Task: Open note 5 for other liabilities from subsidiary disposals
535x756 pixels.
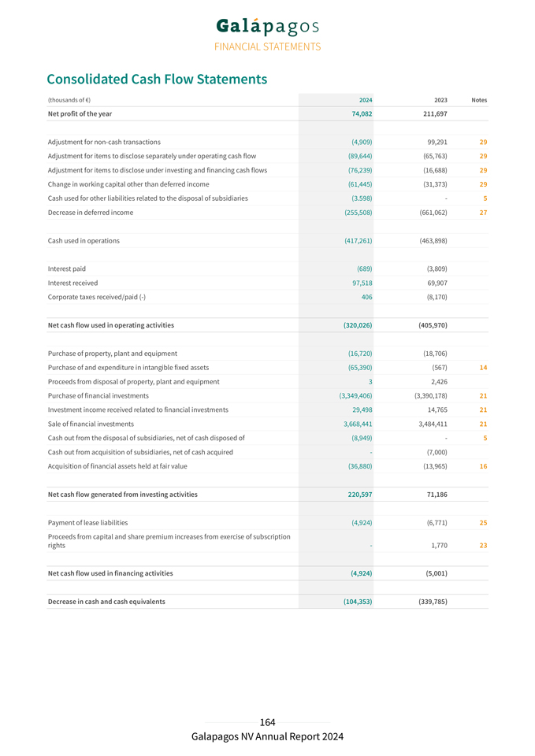Action: [484, 198]
